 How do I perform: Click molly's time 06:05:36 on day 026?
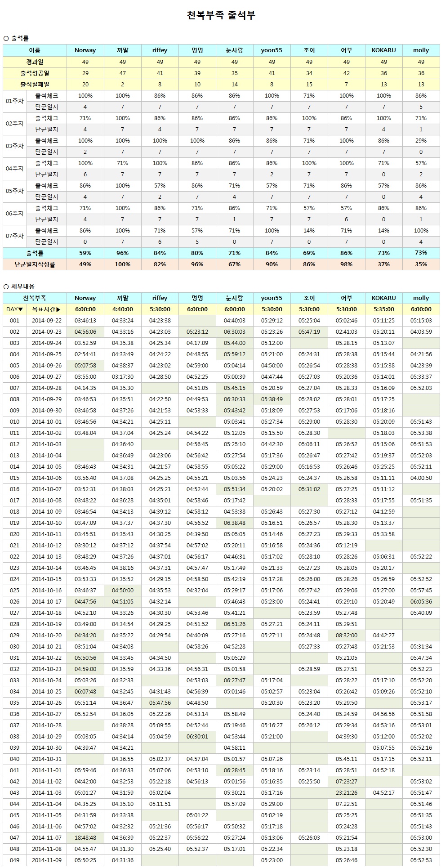[x=421, y=602]
